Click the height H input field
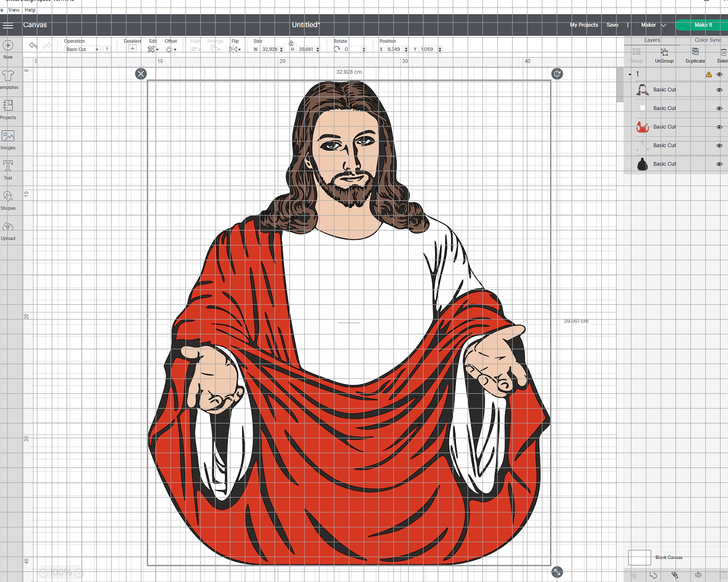The image size is (728, 582). tap(306, 49)
